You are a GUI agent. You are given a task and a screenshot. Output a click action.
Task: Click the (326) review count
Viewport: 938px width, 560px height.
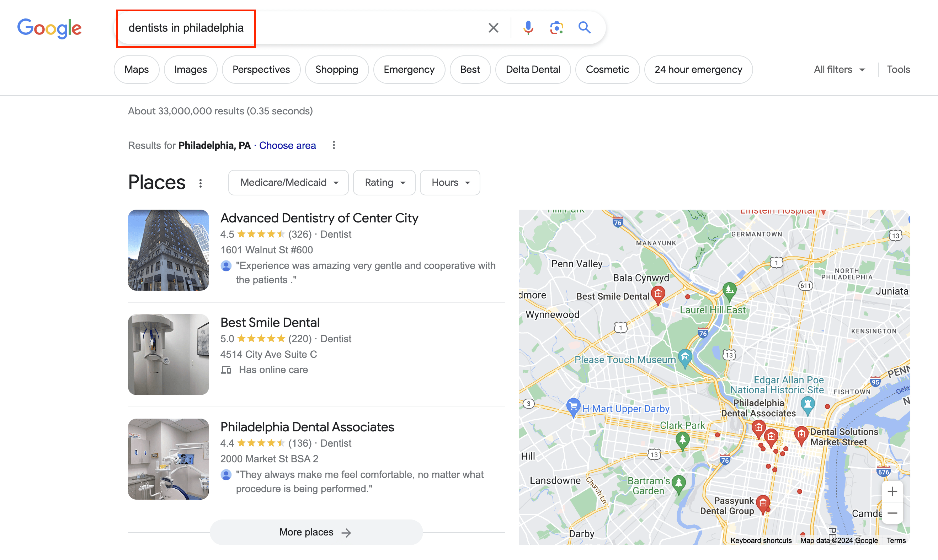[x=300, y=234]
